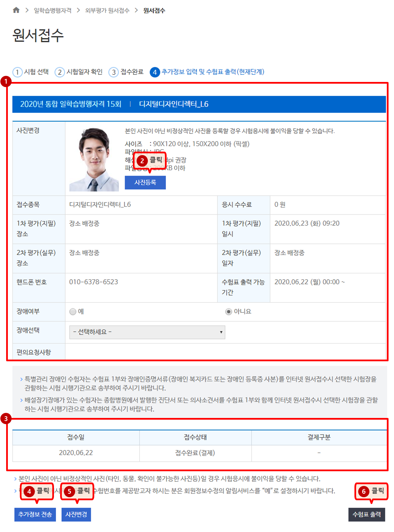The image size is (394, 532).
Task: Click the phone number 010-6378-6523
Action: point(94,282)
